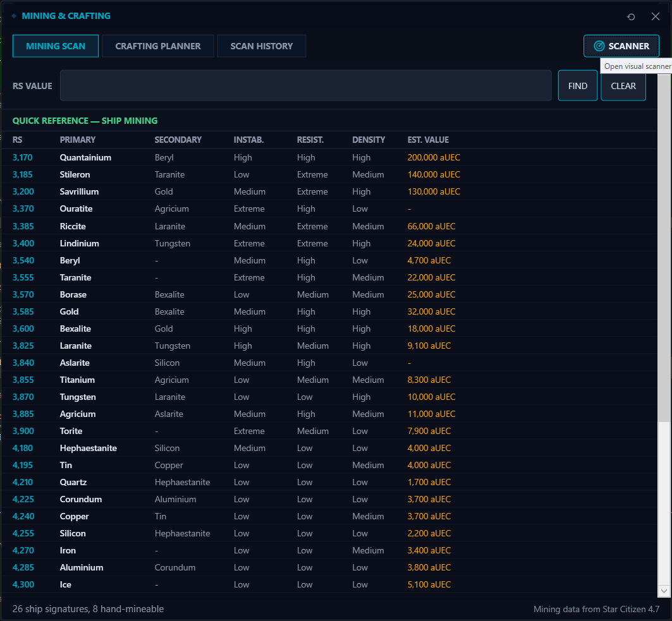Click Copper in the primary column
Image resolution: width=672 pixels, height=621 pixels.
click(74, 517)
